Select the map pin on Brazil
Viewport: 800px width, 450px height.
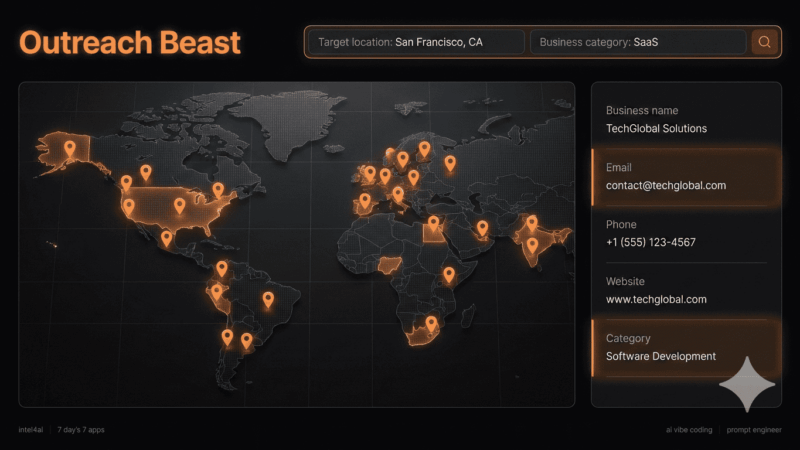[268, 299]
